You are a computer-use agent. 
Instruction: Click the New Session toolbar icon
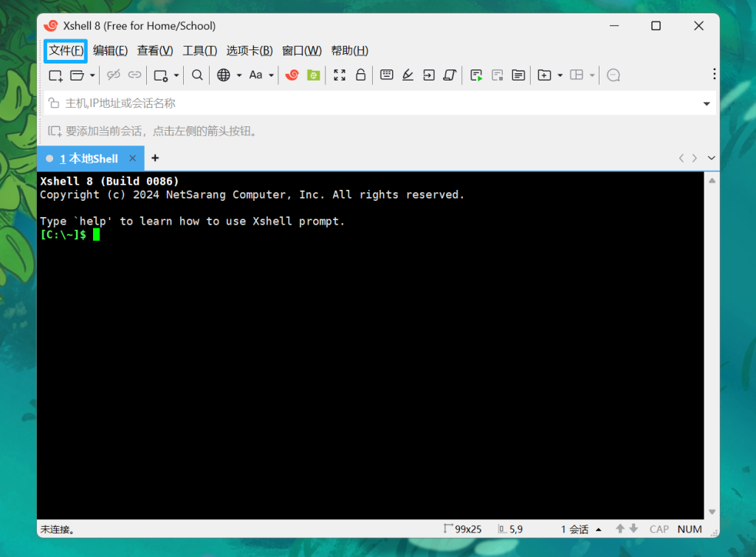(x=55, y=75)
